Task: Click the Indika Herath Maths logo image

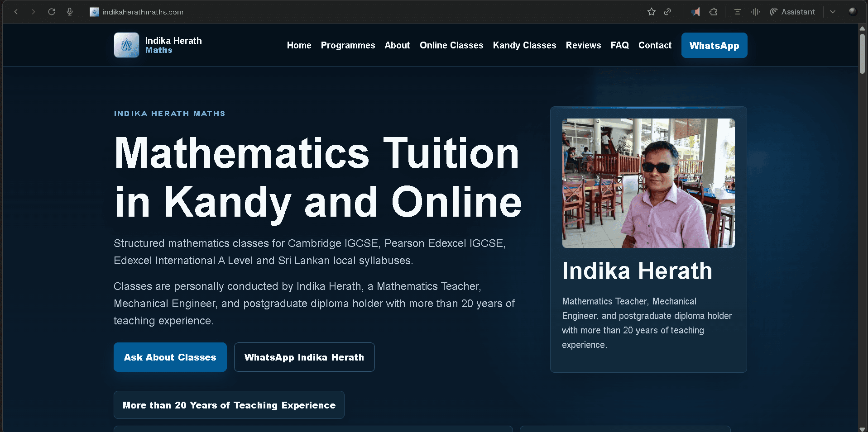Action: pyautogui.click(x=126, y=45)
